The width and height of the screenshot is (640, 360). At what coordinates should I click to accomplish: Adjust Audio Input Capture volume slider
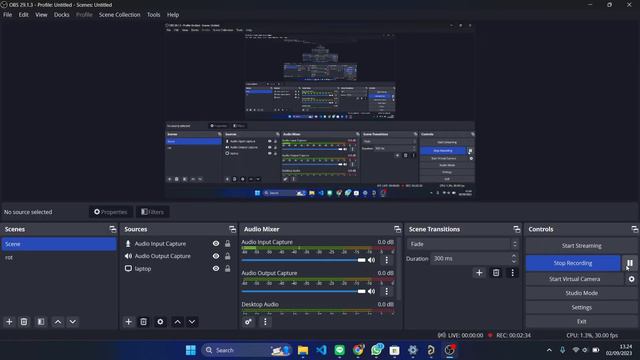303,260
